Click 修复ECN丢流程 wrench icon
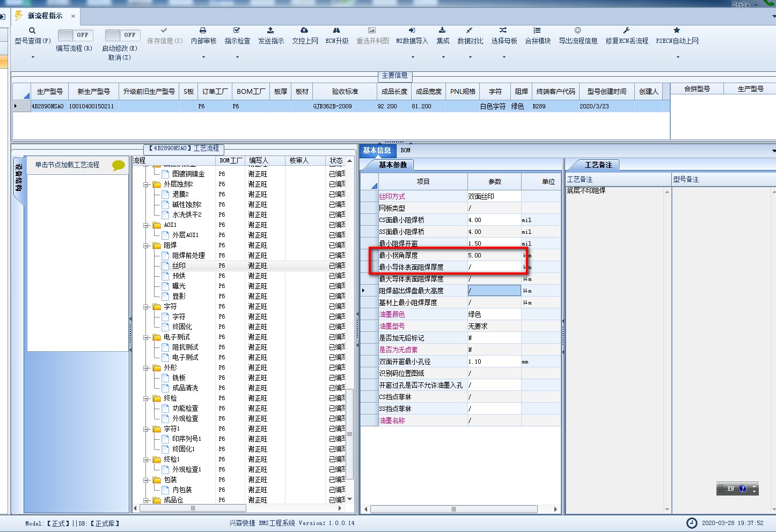The image size is (776, 532). pos(626,31)
